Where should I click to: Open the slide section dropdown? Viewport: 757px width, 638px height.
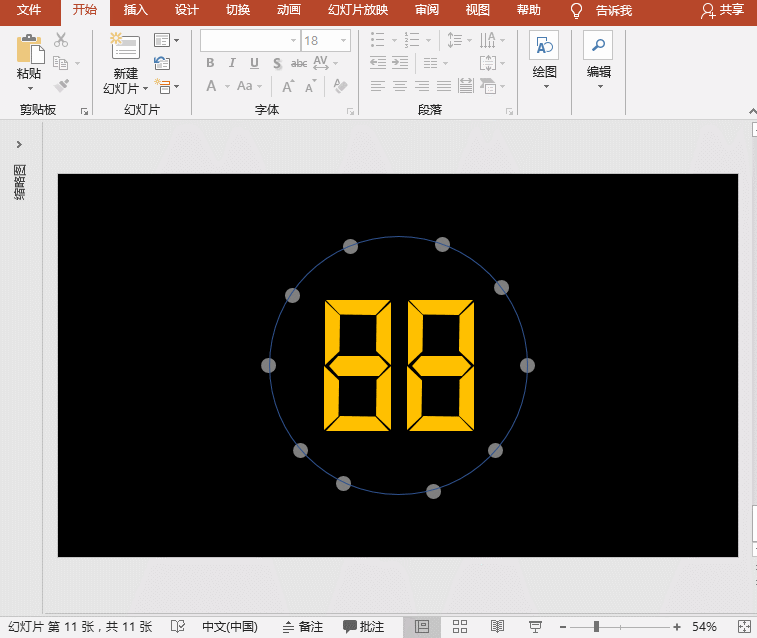pyautogui.click(x=167, y=86)
